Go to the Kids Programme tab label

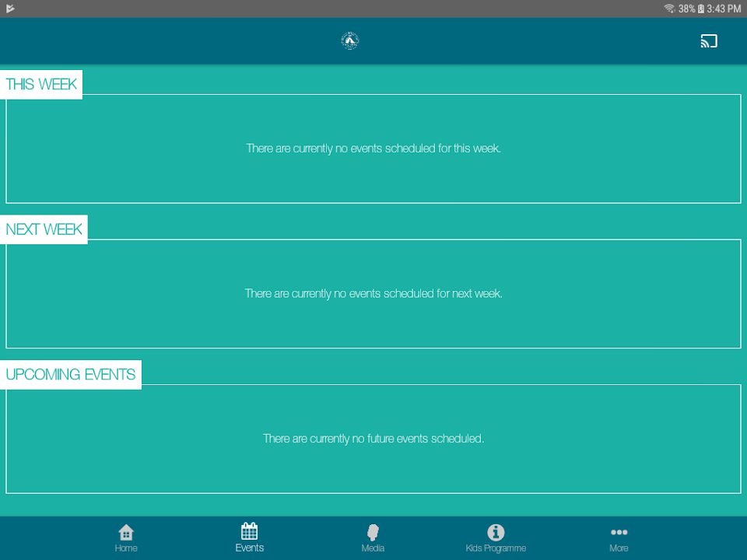click(496, 548)
